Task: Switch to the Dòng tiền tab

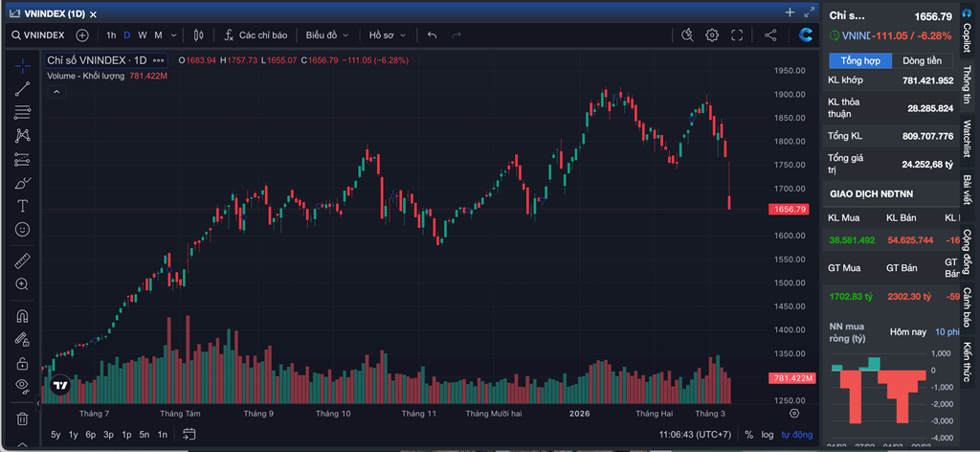Action: click(x=921, y=61)
